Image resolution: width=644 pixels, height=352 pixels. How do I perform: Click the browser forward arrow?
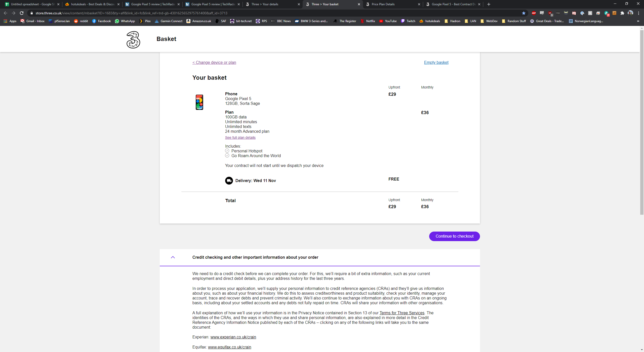coord(14,13)
